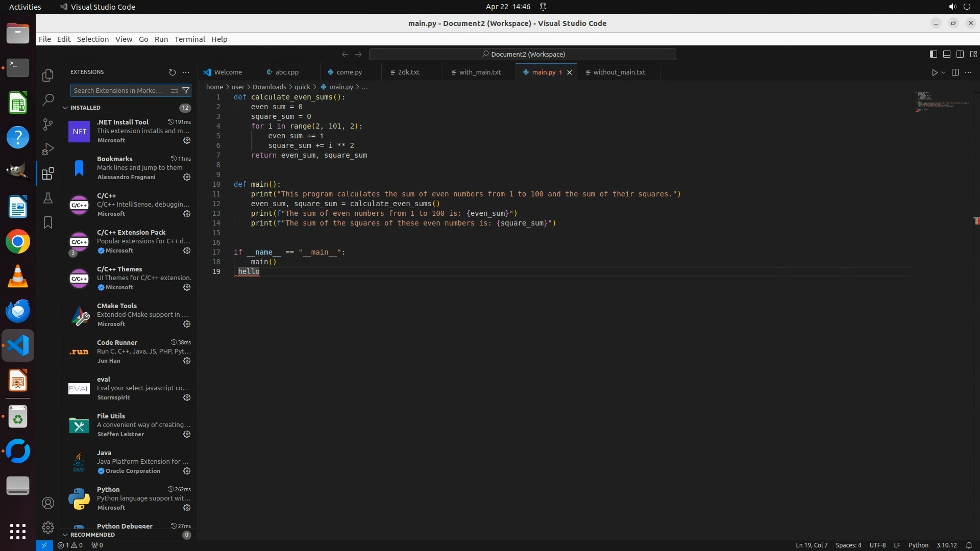Open the Bookmarks view in activity bar
Viewport: 980px width, 551px height.
[48, 222]
